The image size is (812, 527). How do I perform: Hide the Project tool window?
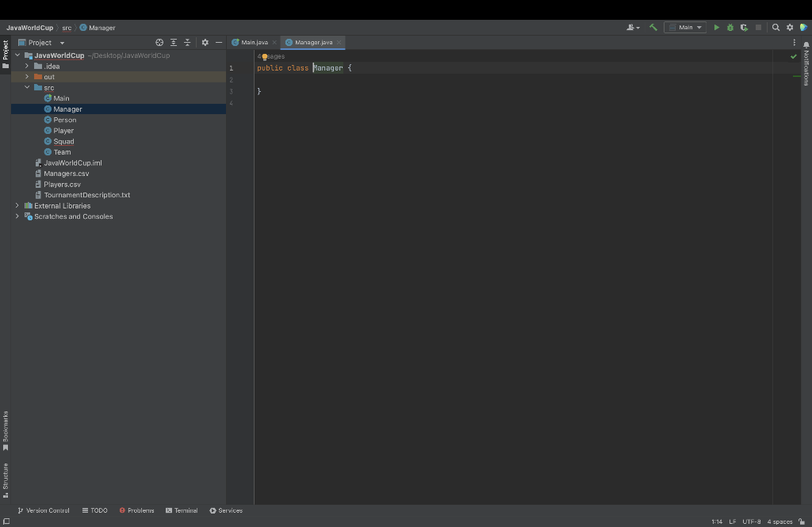tap(218, 42)
